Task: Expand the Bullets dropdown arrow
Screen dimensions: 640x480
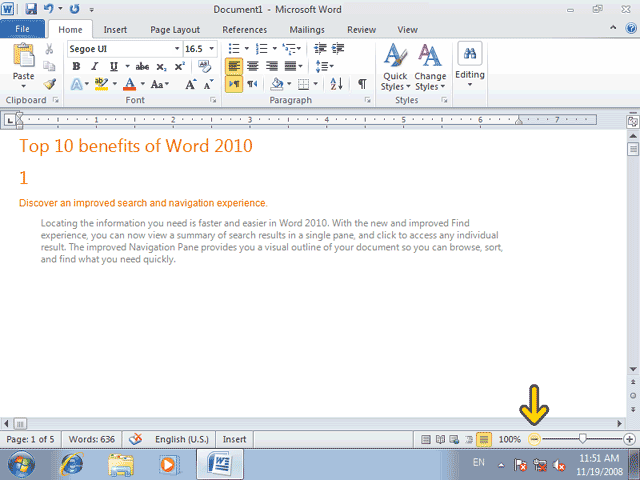Action: 247,49
